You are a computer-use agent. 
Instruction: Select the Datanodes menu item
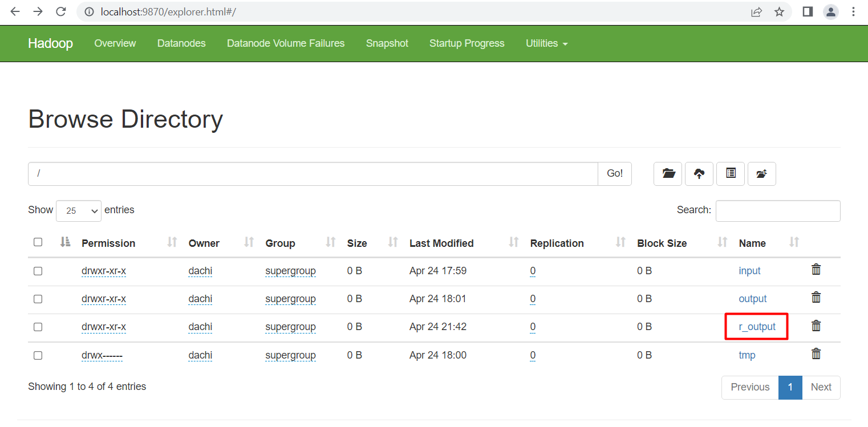point(181,43)
